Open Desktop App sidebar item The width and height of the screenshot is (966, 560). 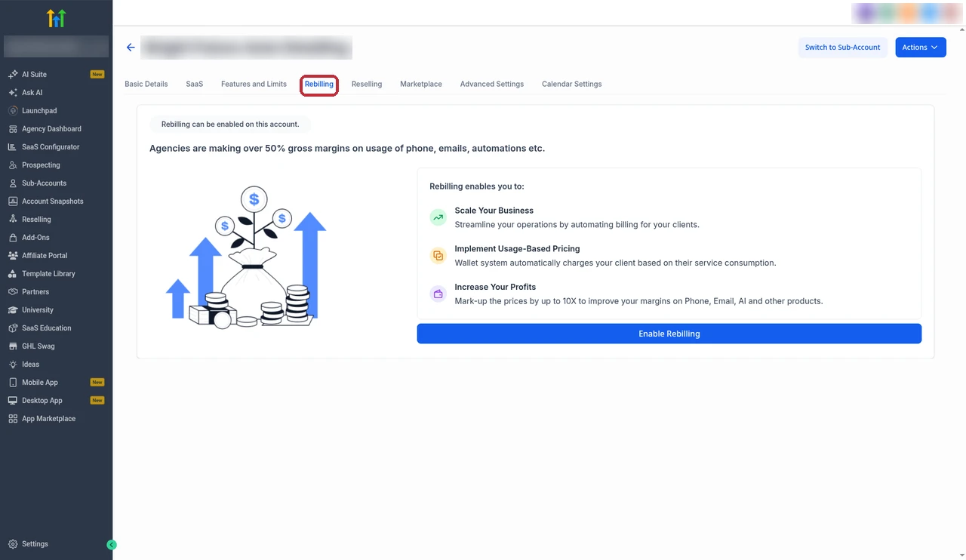pyautogui.click(x=56, y=401)
